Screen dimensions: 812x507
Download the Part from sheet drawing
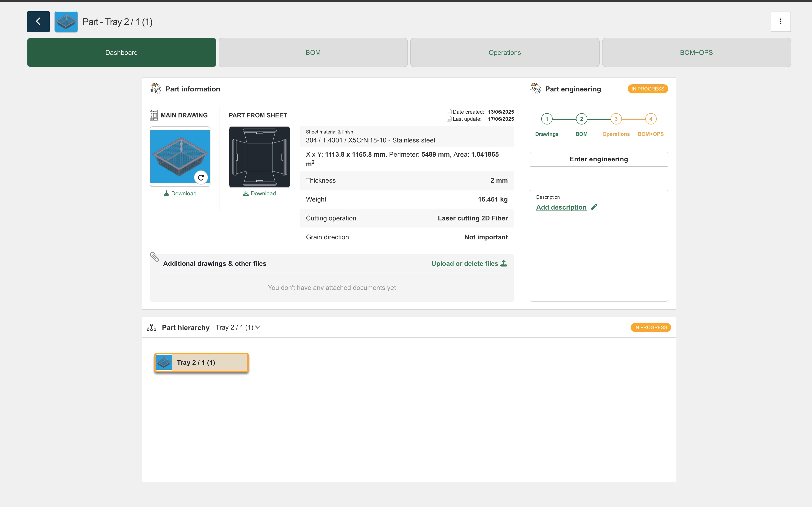[x=259, y=193]
